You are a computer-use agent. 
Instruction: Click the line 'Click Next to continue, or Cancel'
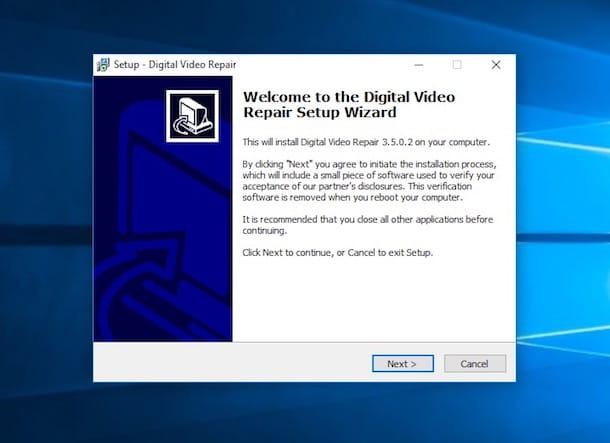click(x=337, y=253)
